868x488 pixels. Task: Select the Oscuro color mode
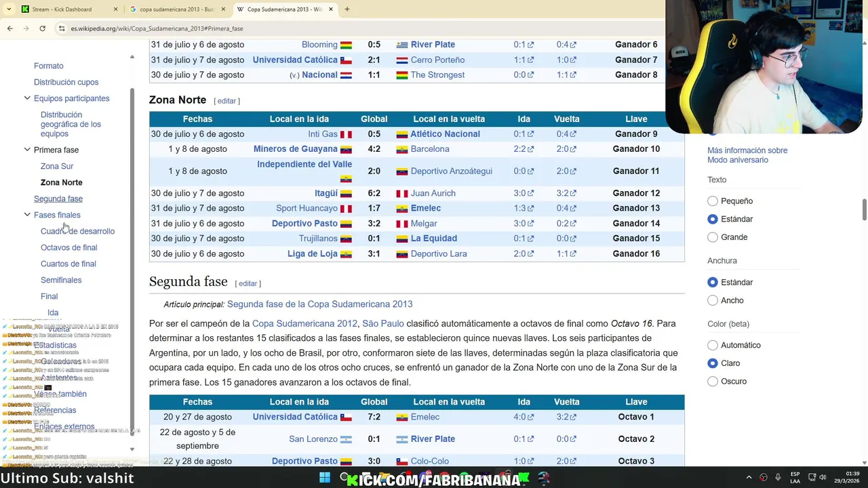pos(713,382)
